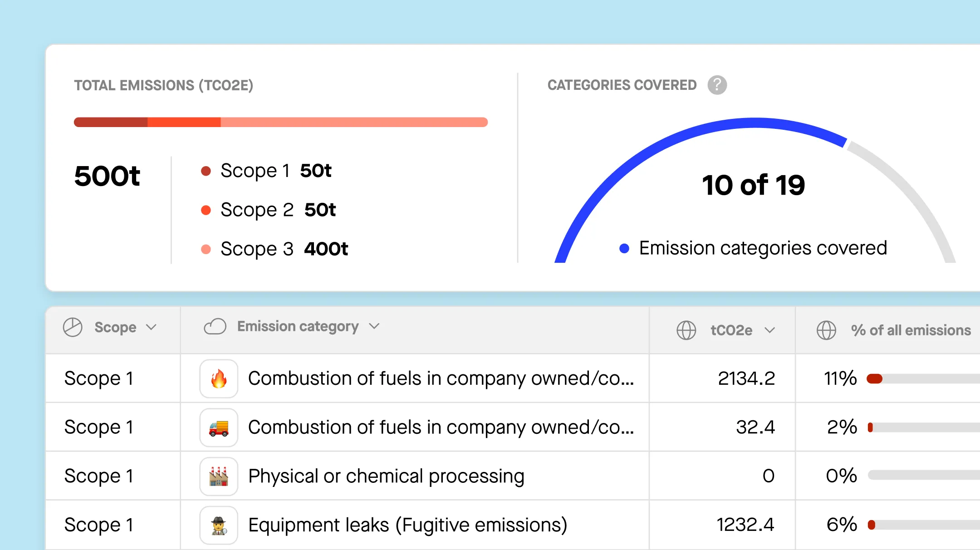Click the 2134.2 tCO2e value cell
The height and width of the screenshot is (550, 980).
pos(746,378)
